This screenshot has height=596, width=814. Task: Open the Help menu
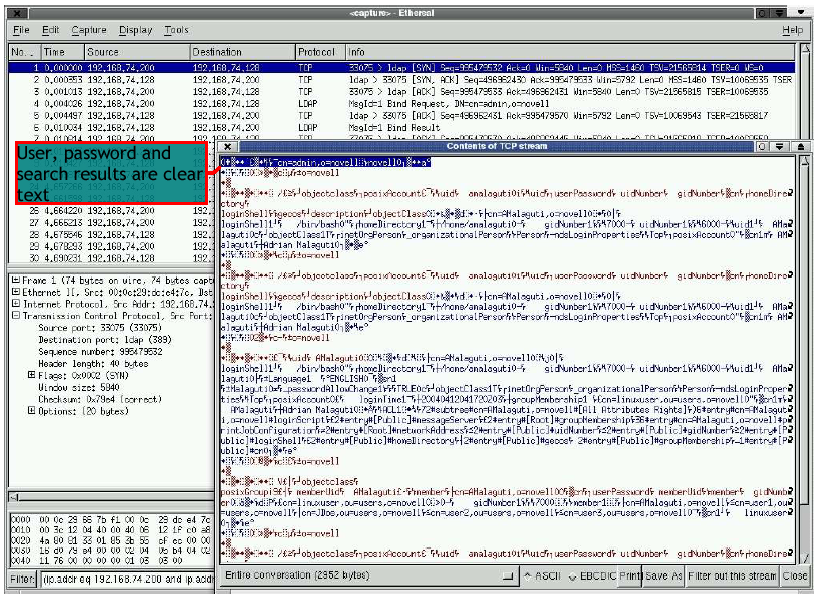(792, 30)
